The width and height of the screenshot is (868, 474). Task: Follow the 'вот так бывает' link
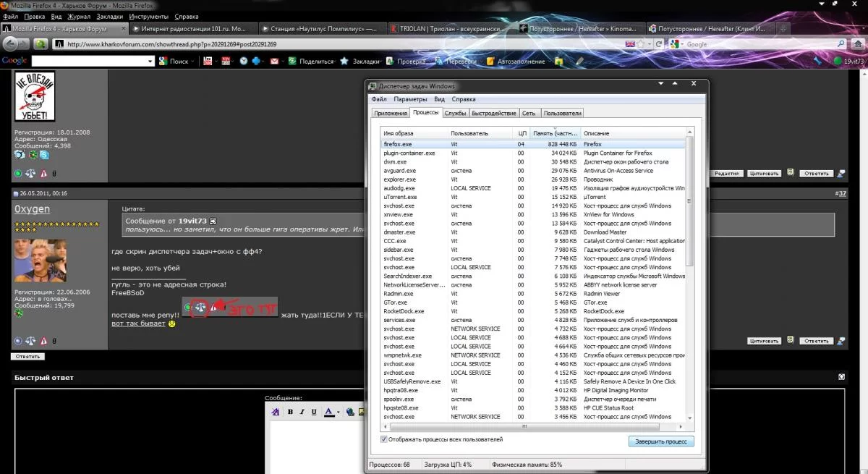point(138,323)
